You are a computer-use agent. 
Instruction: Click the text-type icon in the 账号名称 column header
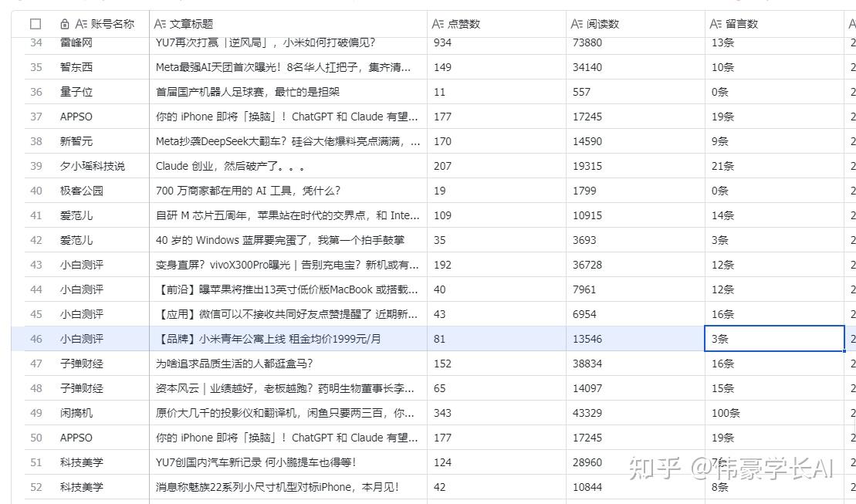coord(81,24)
